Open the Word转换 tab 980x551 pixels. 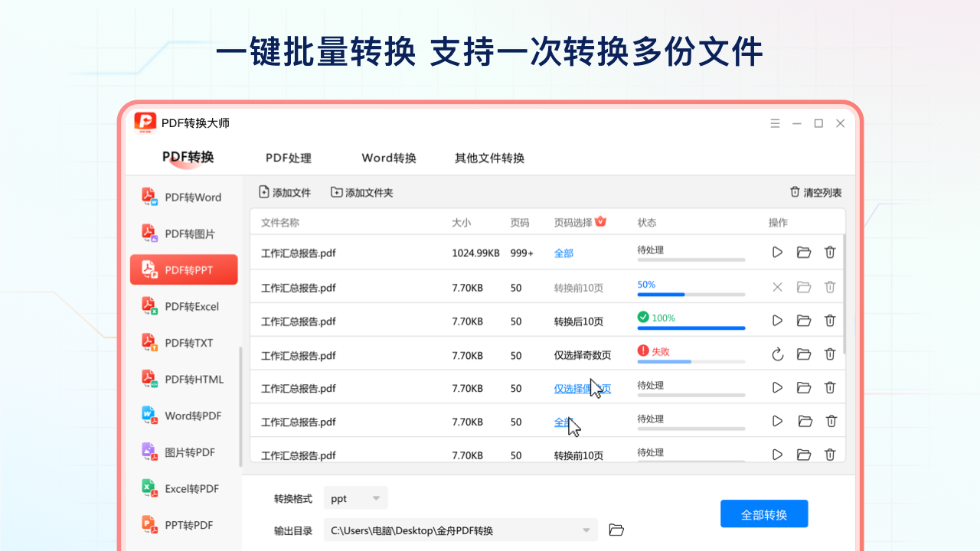point(388,158)
